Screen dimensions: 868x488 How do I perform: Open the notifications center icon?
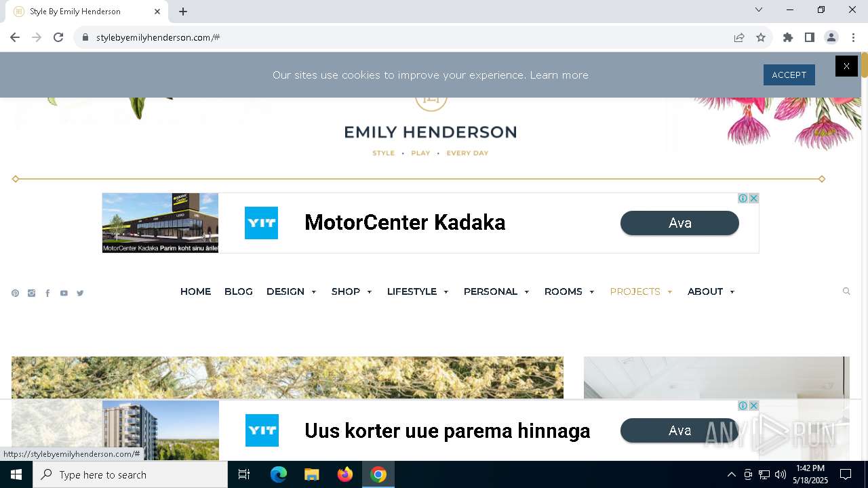point(846,474)
